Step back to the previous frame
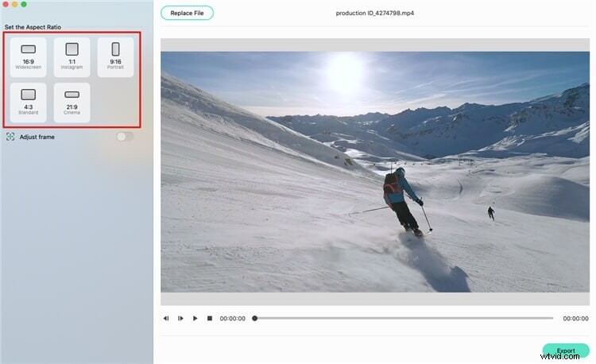 (166, 319)
